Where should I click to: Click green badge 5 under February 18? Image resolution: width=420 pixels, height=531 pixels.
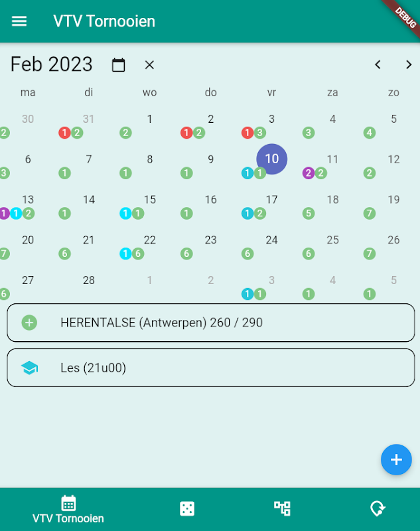pyautogui.click(x=309, y=213)
